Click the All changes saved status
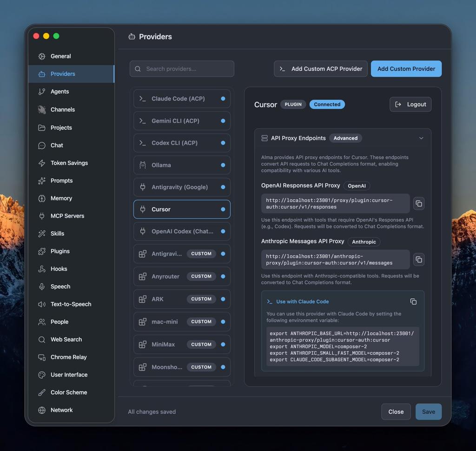This screenshot has height=451, width=476. click(x=152, y=412)
